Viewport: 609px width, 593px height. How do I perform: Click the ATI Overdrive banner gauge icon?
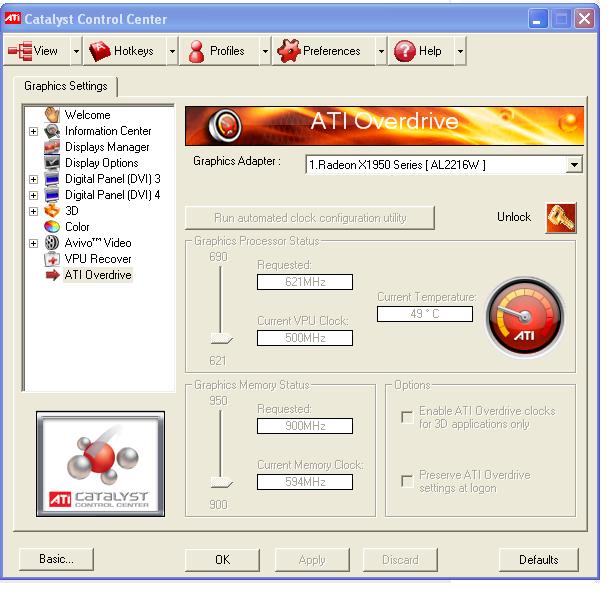click(225, 125)
